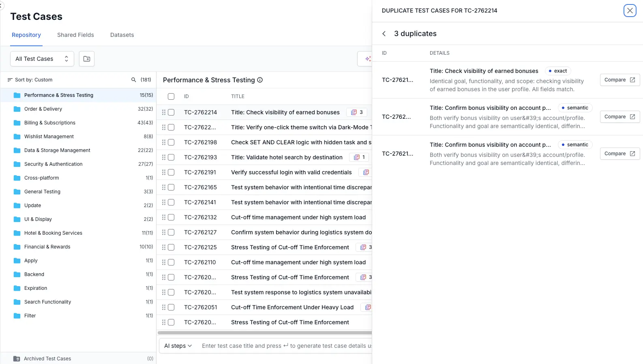Image resolution: width=643 pixels, height=364 pixels.
Task: Click Compare for the exact duplicate
Action: [619, 80]
